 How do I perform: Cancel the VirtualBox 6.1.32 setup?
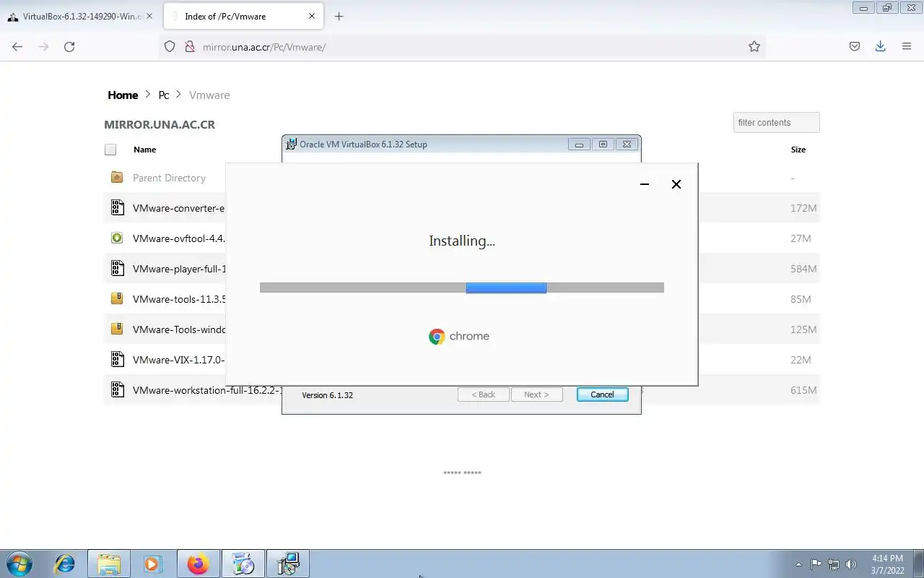pos(602,394)
